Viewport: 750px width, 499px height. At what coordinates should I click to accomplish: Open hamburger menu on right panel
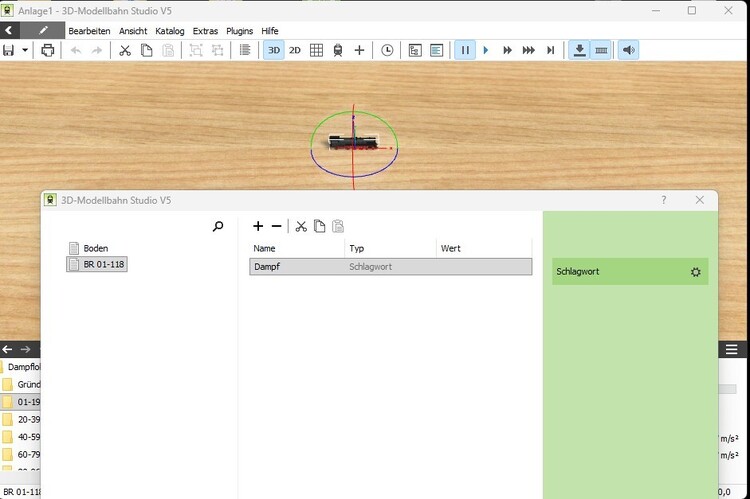click(732, 349)
